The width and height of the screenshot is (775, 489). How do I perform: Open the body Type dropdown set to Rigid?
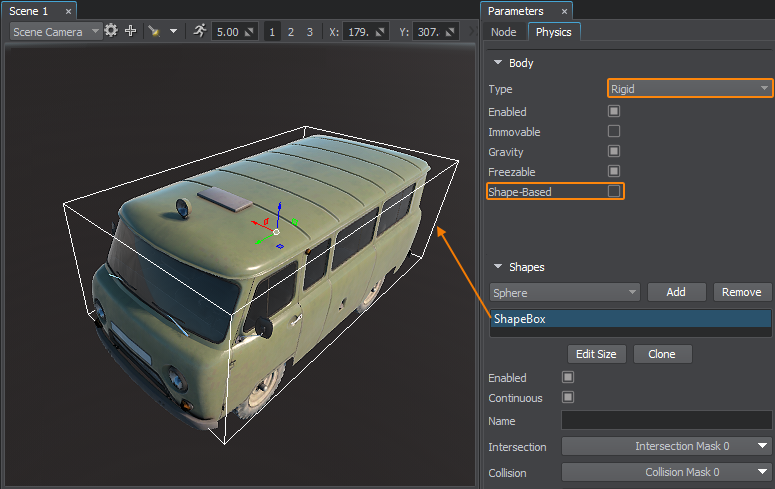pyautogui.click(x=690, y=89)
